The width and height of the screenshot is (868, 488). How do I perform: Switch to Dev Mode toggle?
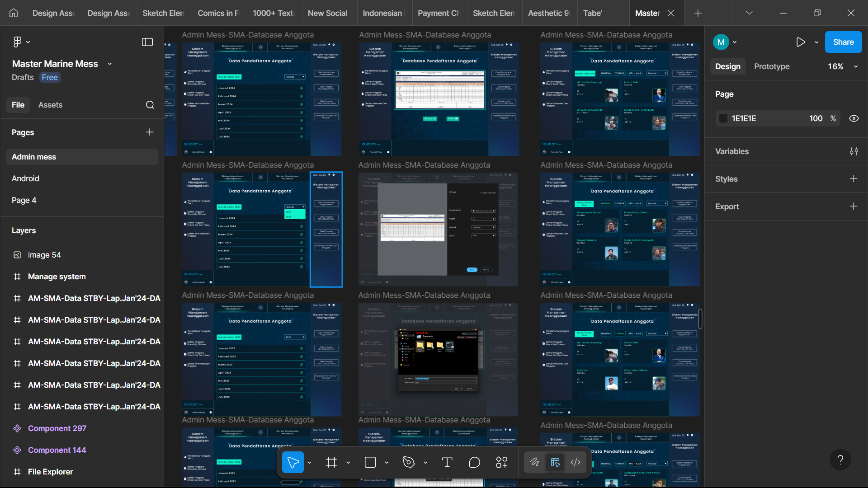point(576,462)
